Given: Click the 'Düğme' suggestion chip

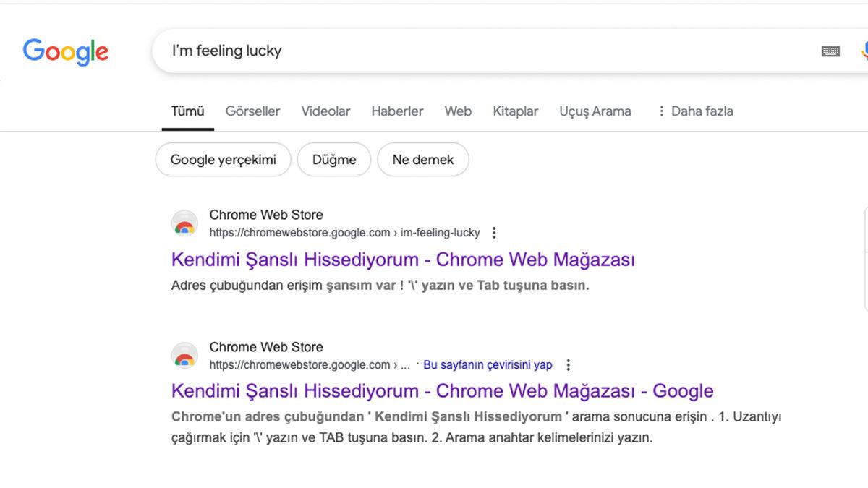Looking at the screenshot, I should click(333, 159).
